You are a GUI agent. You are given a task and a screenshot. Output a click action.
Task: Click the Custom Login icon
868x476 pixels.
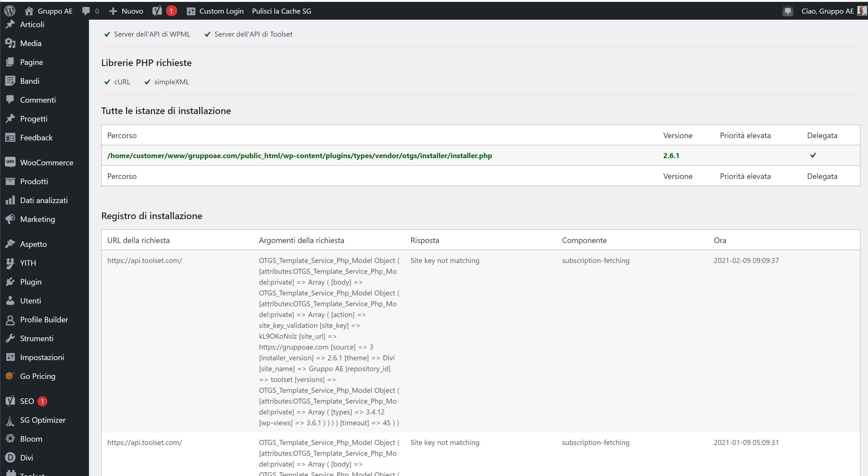191,11
